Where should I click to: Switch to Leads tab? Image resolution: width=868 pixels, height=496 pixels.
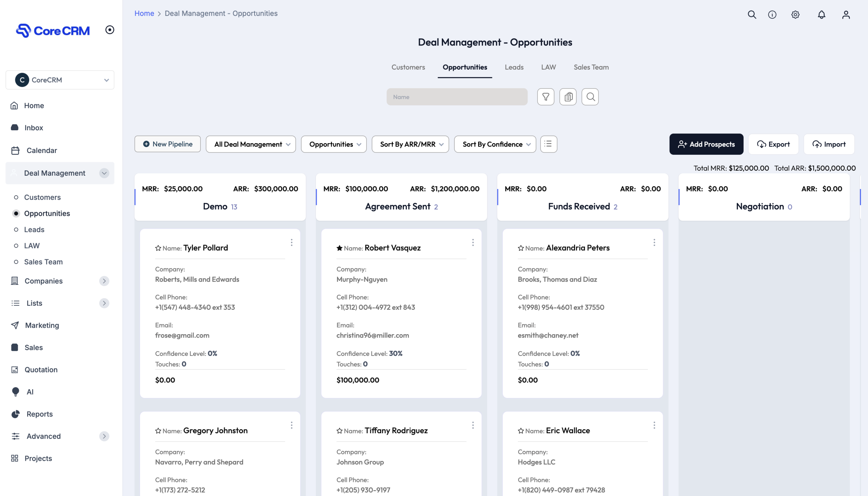coord(514,67)
